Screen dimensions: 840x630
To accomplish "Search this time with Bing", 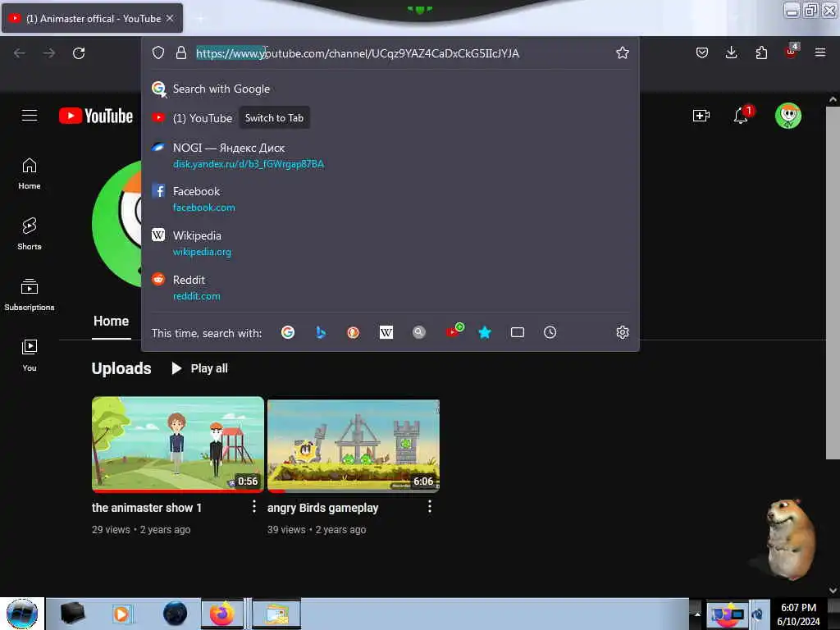I will coord(321,332).
